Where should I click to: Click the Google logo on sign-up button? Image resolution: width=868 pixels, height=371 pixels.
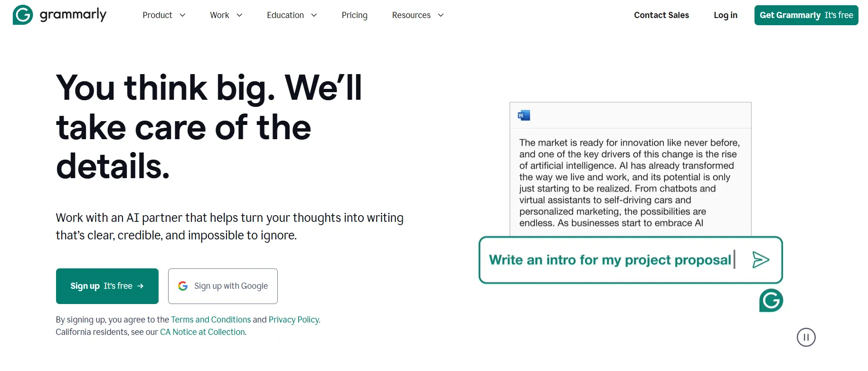(x=183, y=286)
